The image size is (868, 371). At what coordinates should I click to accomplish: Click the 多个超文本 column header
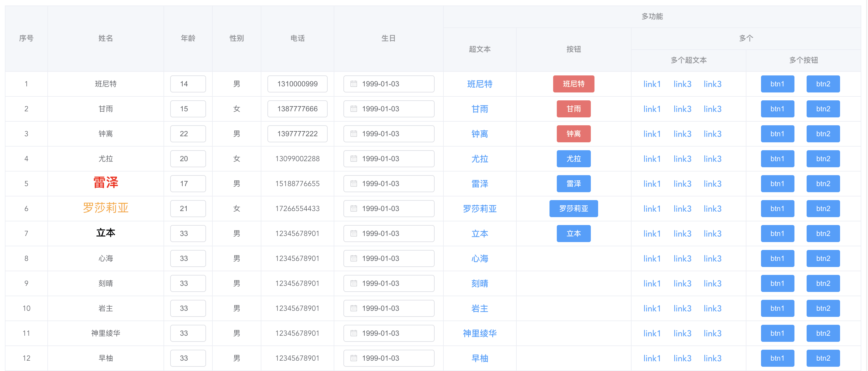click(x=688, y=61)
